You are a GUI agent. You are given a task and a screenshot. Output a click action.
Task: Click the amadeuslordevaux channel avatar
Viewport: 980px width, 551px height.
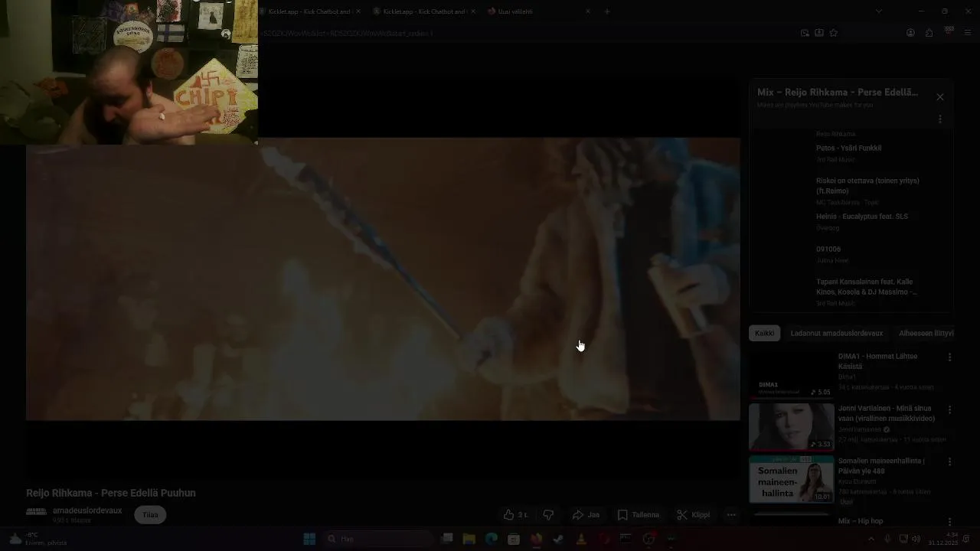pyautogui.click(x=36, y=512)
